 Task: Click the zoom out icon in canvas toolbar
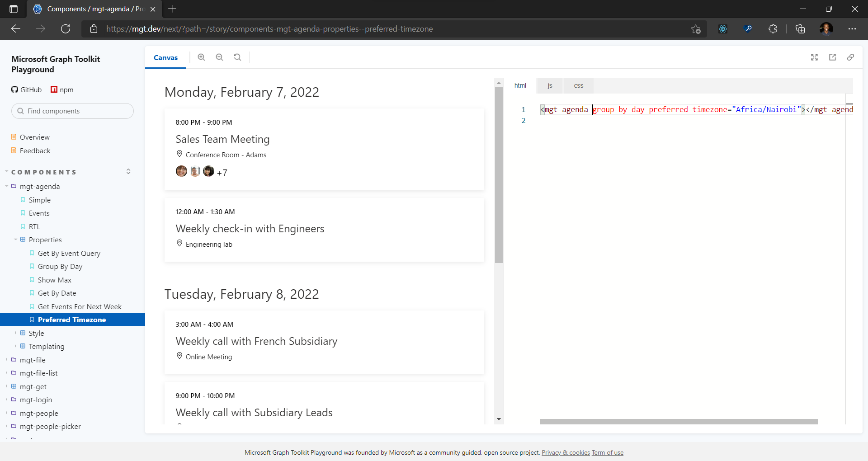pos(220,57)
